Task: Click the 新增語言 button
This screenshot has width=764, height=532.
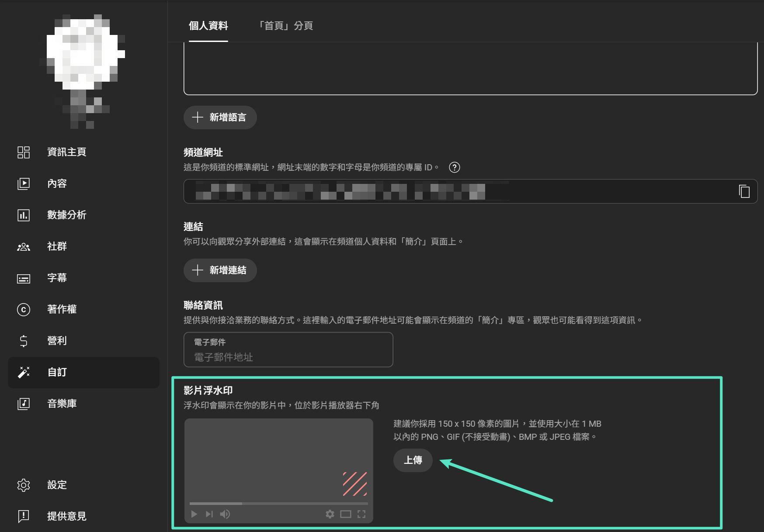Action: [x=220, y=117]
